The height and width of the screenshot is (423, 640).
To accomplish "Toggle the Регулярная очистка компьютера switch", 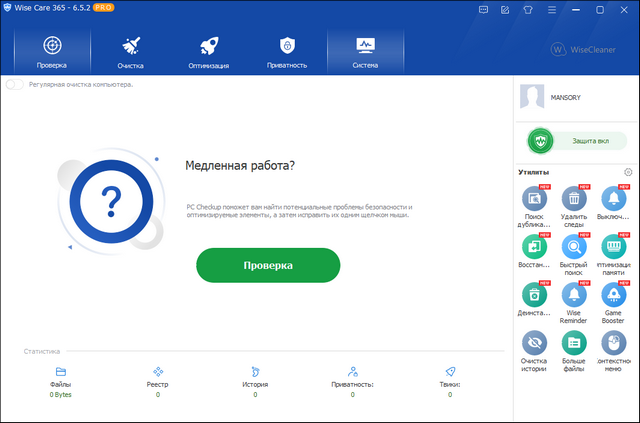I will 14,84.
